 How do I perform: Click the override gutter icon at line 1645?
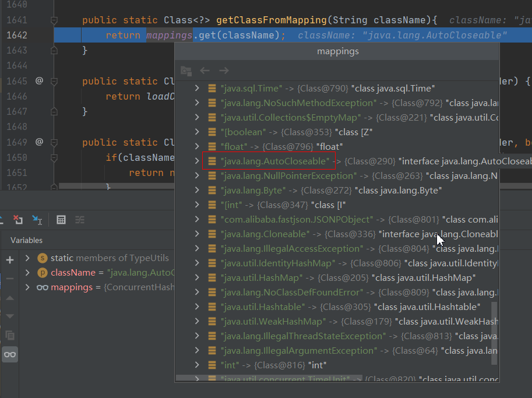coord(39,81)
